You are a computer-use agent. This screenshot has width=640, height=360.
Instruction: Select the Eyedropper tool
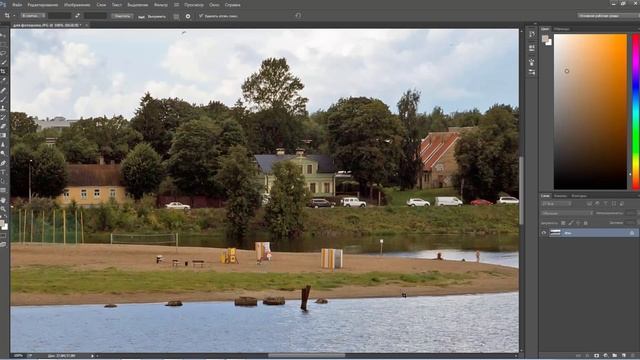point(3,80)
